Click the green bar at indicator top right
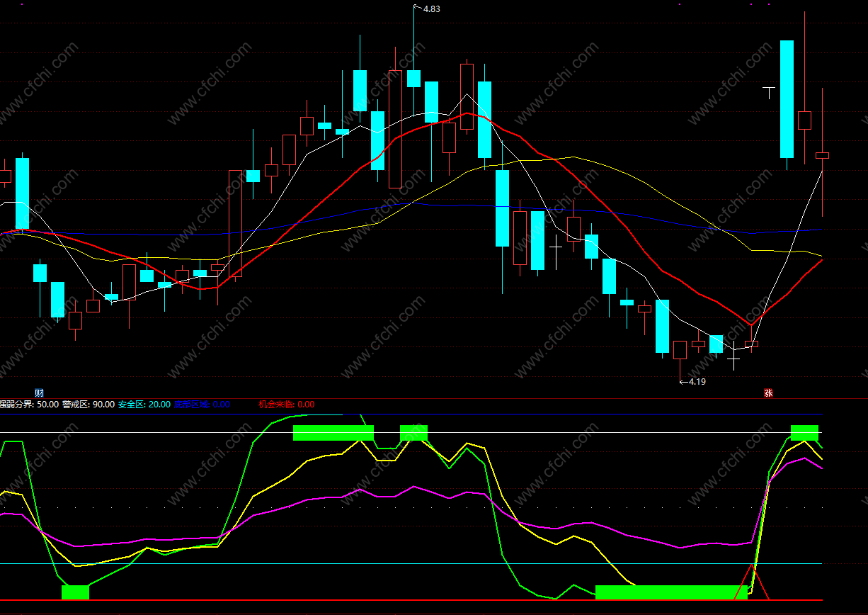This screenshot has width=868, height=615. pos(804,432)
